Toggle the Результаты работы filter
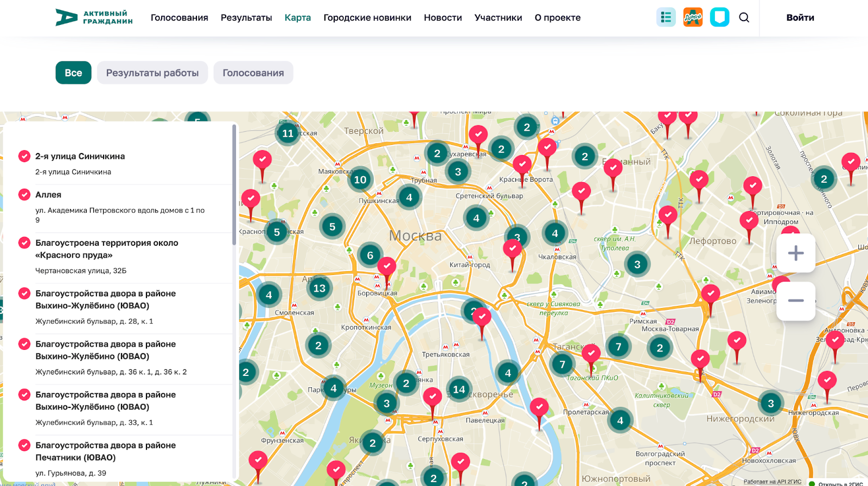Screen dimensions: 868x486 (152, 73)
